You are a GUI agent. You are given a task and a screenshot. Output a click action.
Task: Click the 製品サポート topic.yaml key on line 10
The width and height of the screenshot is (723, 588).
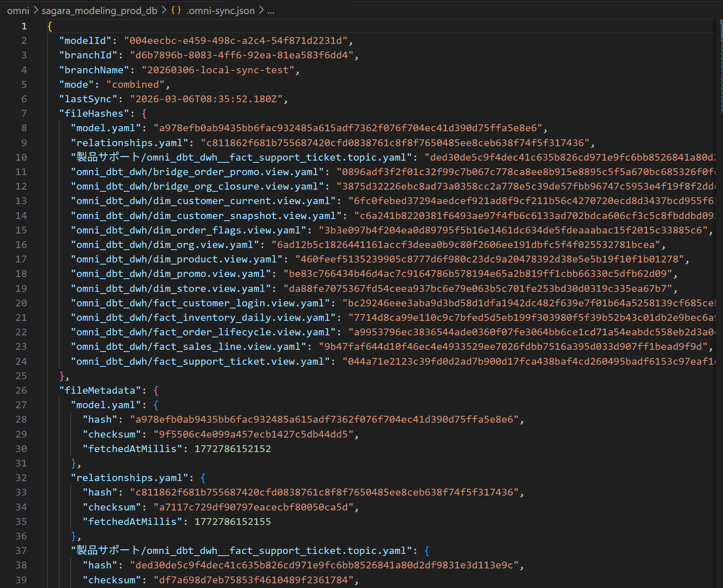[242, 158]
